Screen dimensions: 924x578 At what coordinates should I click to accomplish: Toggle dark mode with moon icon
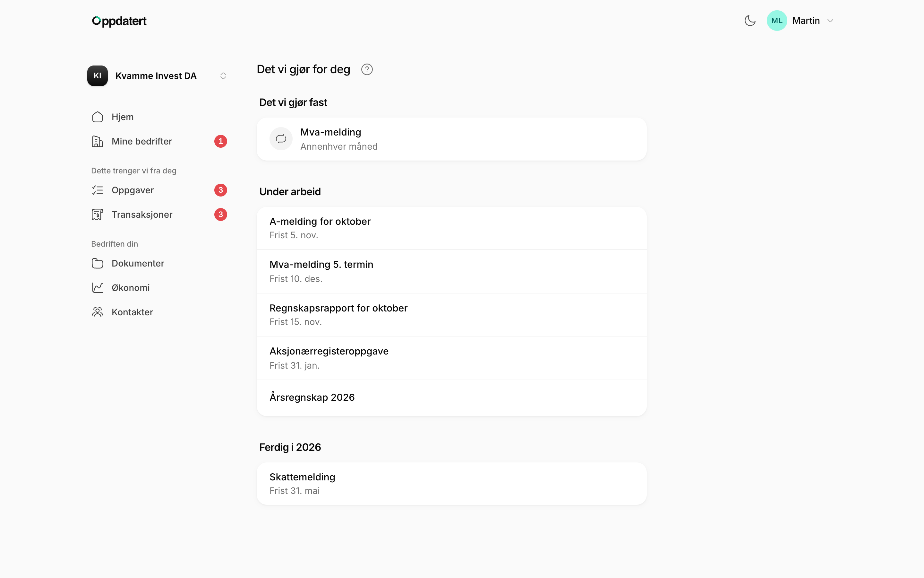[750, 21]
